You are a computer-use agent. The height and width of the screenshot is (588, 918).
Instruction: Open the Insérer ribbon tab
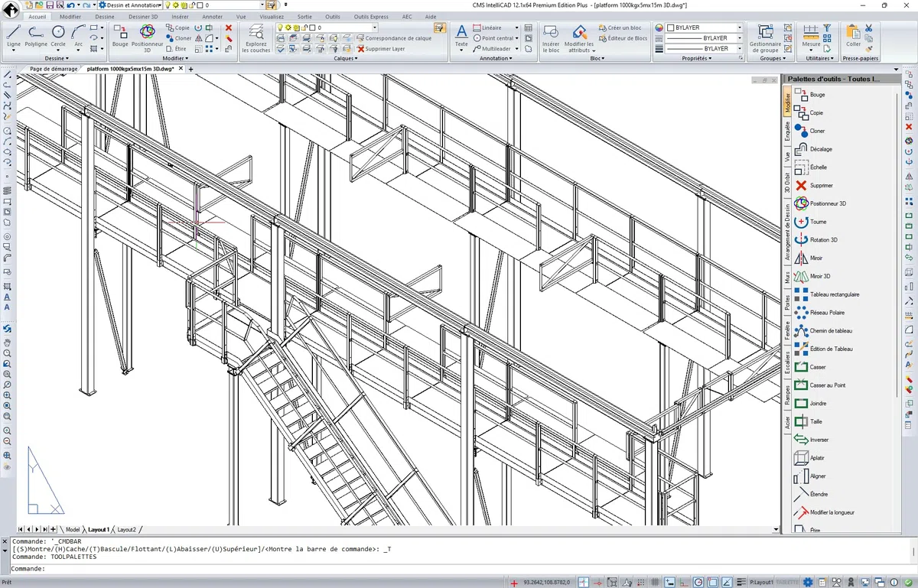pos(181,16)
